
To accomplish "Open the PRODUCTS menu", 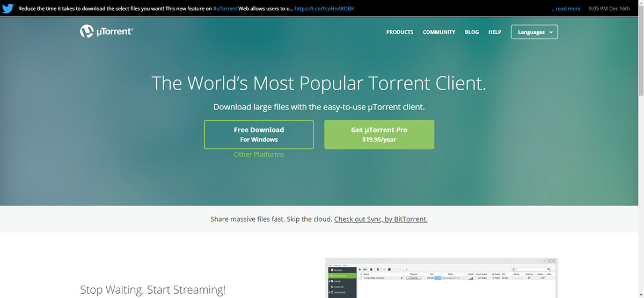I will pos(400,32).
